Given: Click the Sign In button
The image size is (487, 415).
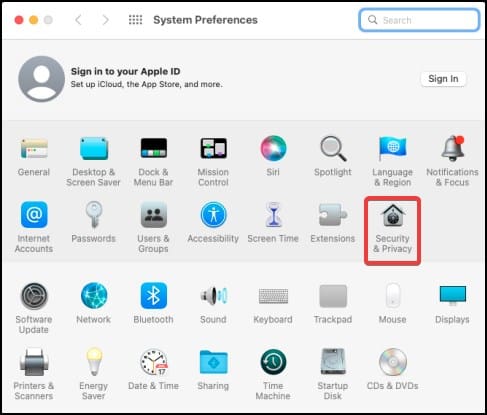Looking at the screenshot, I should 443,79.
